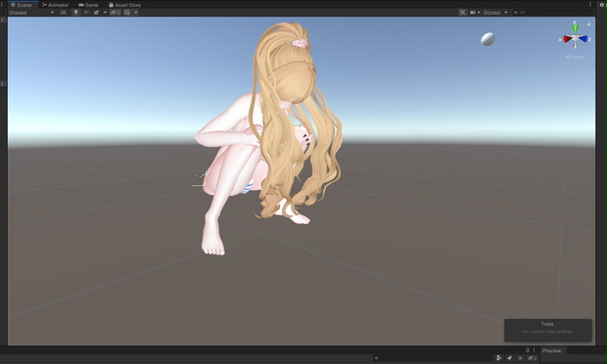Search by label tag icon

point(509,358)
